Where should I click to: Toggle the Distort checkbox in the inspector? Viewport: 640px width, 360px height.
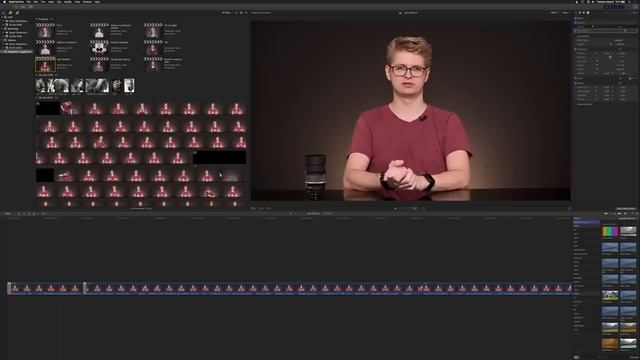pos(576,83)
